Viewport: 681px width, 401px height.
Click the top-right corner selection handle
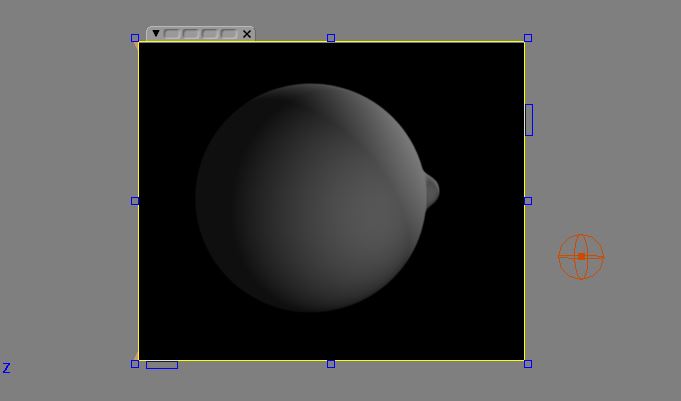coord(528,38)
